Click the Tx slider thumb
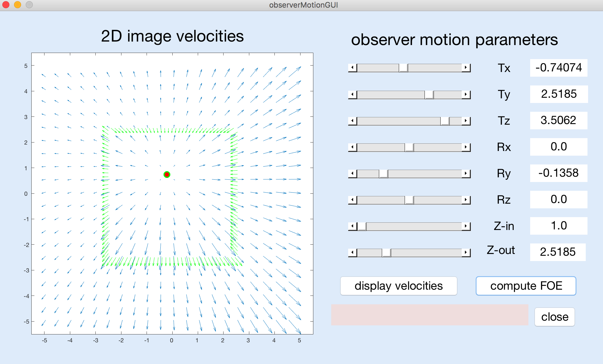The height and width of the screenshot is (364, 603). 403,68
